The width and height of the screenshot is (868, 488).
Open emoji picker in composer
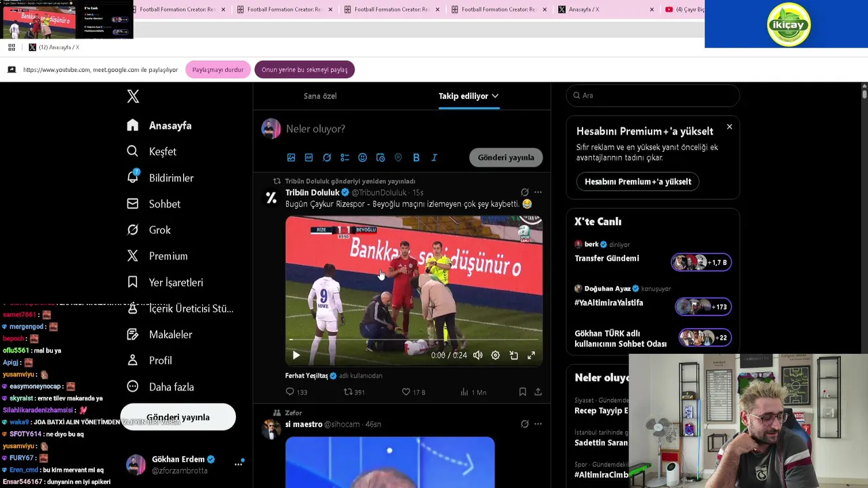point(363,157)
